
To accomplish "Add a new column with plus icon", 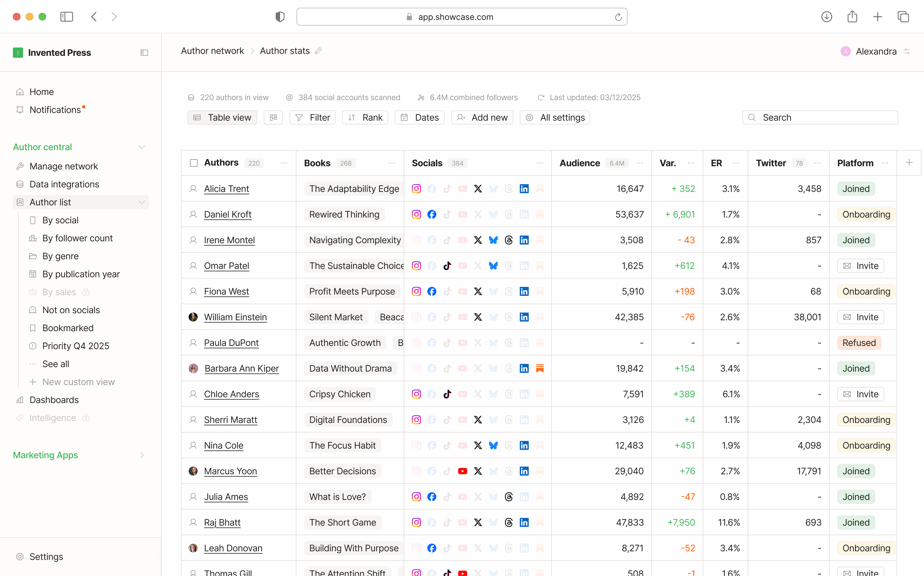I will [909, 163].
